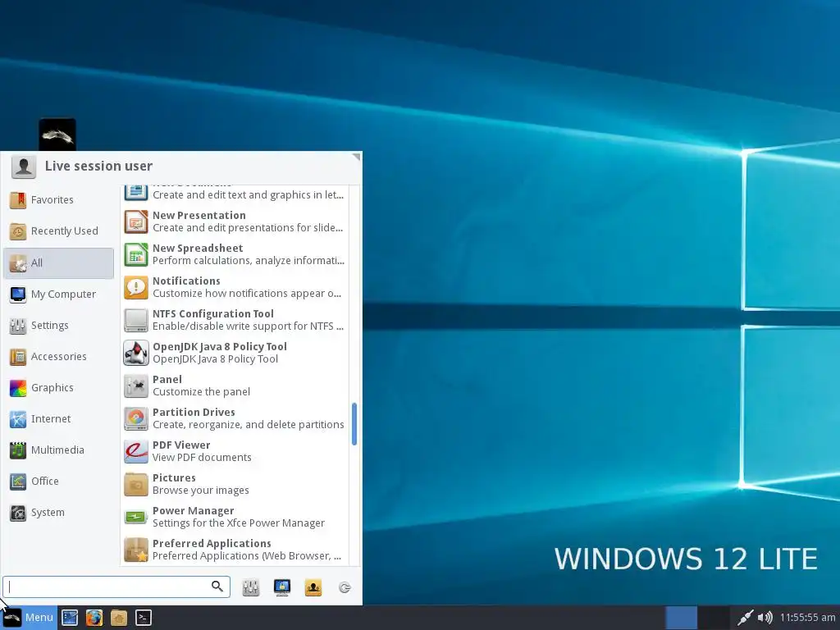The image size is (840, 630).
Task: Open All Settings from the menu footer
Action: 251,587
